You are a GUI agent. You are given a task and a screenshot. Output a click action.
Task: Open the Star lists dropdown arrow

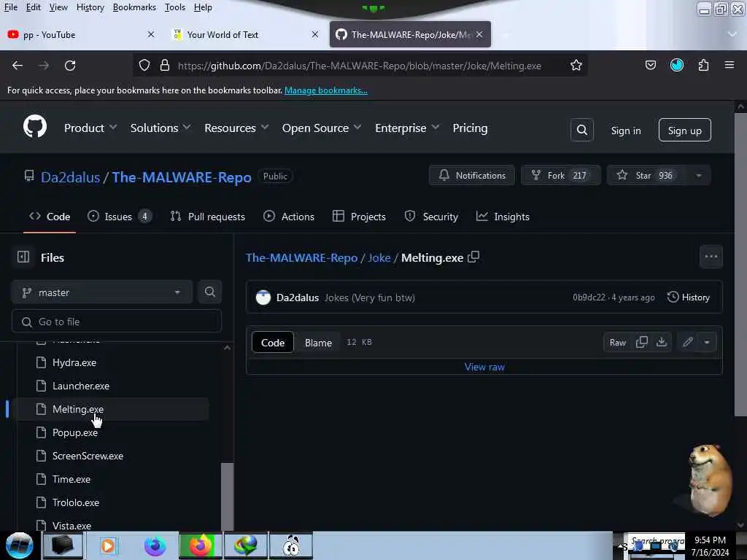click(698, 175)
